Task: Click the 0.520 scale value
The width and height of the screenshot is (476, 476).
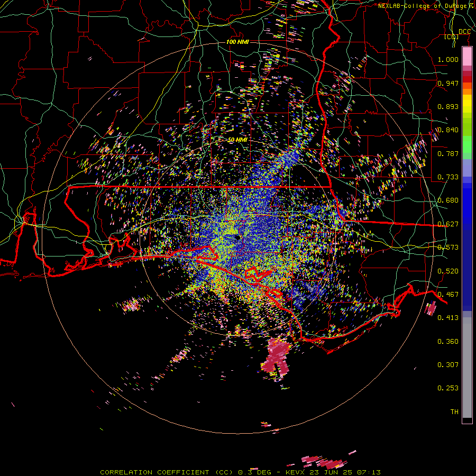Action: (x=448, y=271)
